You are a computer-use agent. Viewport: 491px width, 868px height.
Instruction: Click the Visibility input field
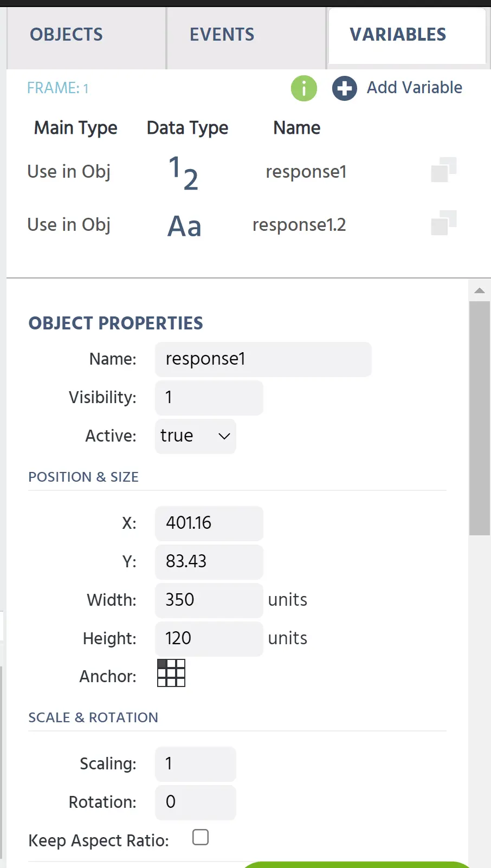coord(209,398)
